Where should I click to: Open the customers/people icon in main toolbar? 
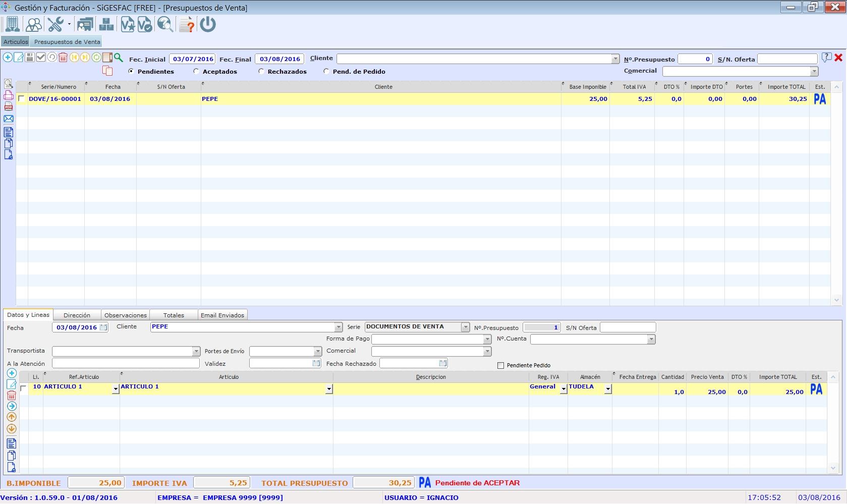tap(34, 24)
